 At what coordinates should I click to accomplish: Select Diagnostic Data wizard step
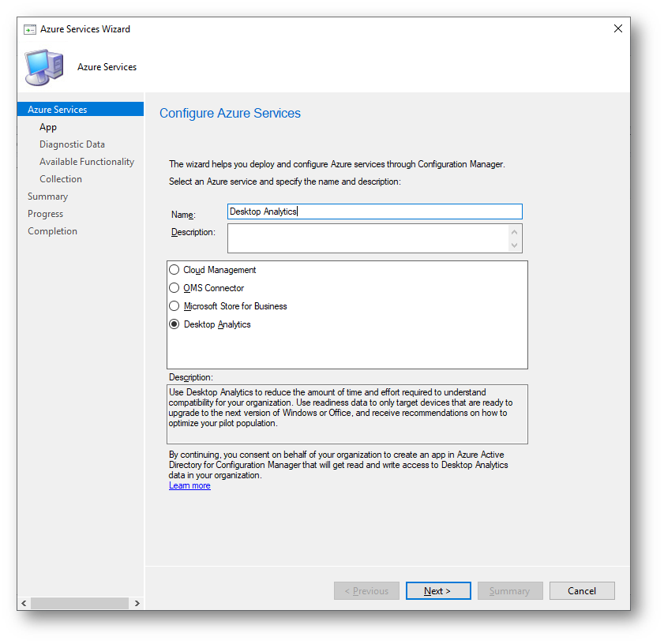[72, 144]
